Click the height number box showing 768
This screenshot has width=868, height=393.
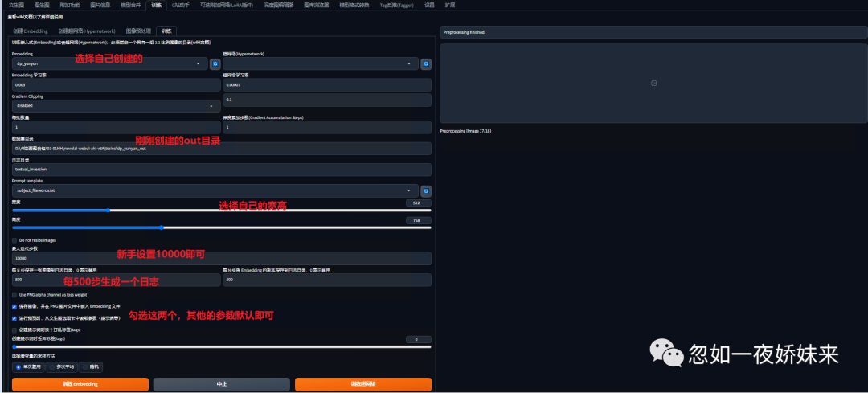pyautogui.click(x=419, y=220)
